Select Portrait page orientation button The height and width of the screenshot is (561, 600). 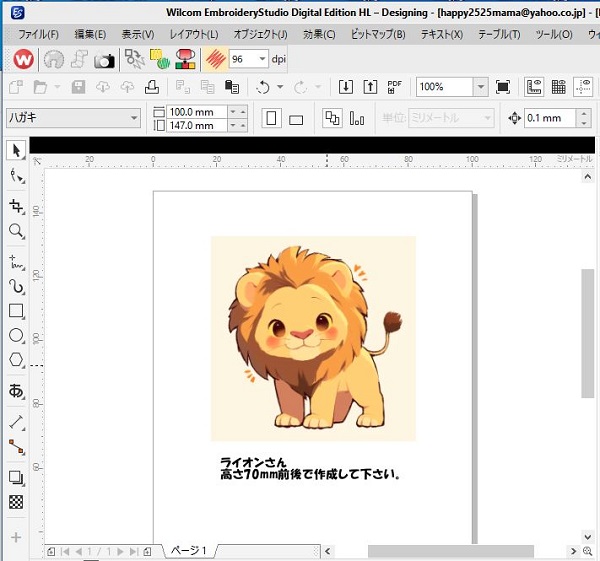point(271,118)
